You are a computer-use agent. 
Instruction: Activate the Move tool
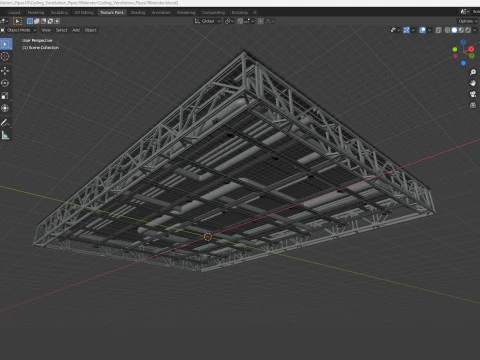pos(5,71)
